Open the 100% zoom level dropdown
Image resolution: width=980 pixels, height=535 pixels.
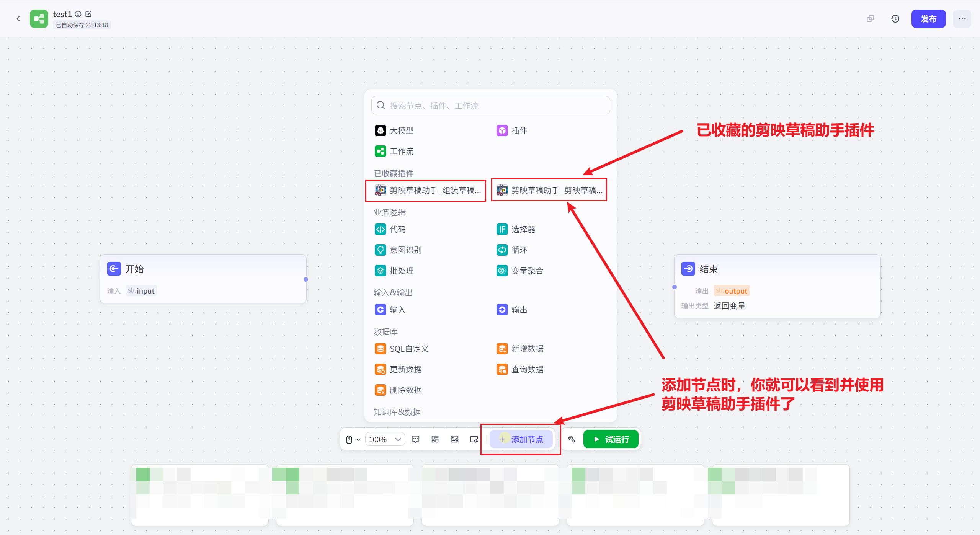pos(385,439)
